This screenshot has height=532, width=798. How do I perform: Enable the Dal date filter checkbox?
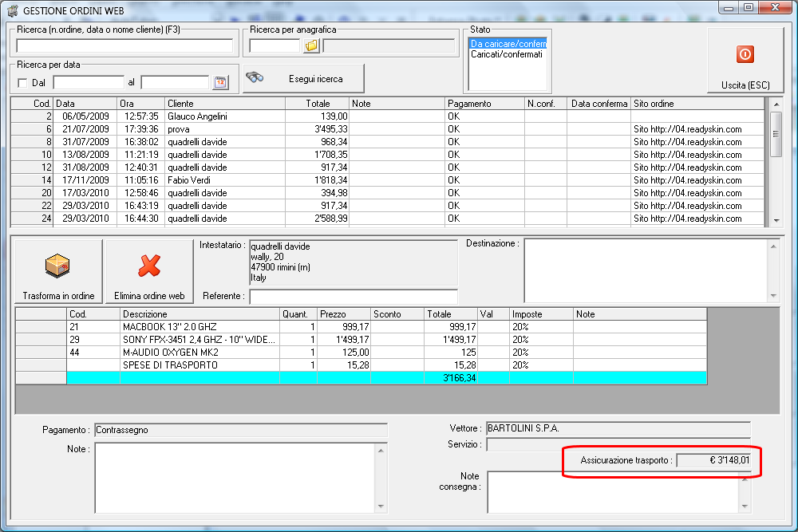tap(22, 83)
